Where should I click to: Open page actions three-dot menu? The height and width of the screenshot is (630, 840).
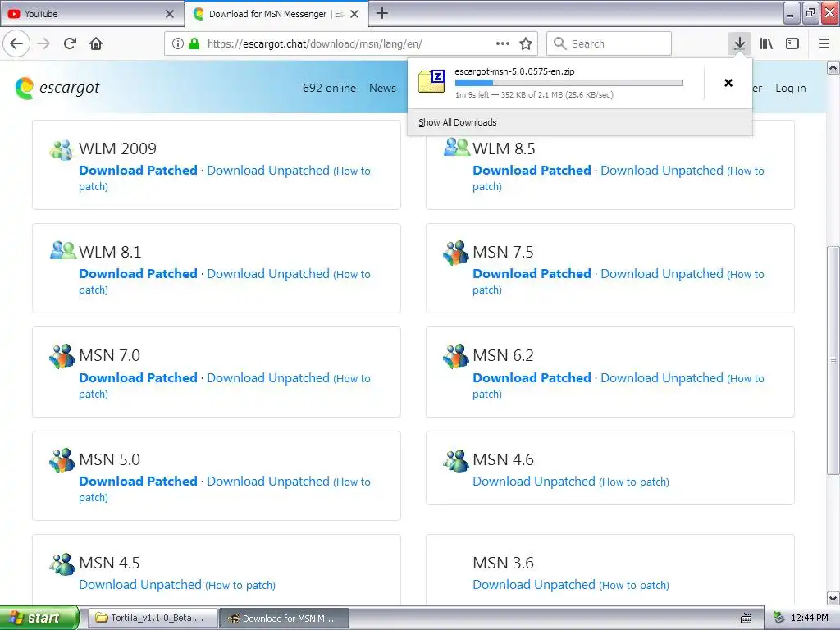(503, 43)
